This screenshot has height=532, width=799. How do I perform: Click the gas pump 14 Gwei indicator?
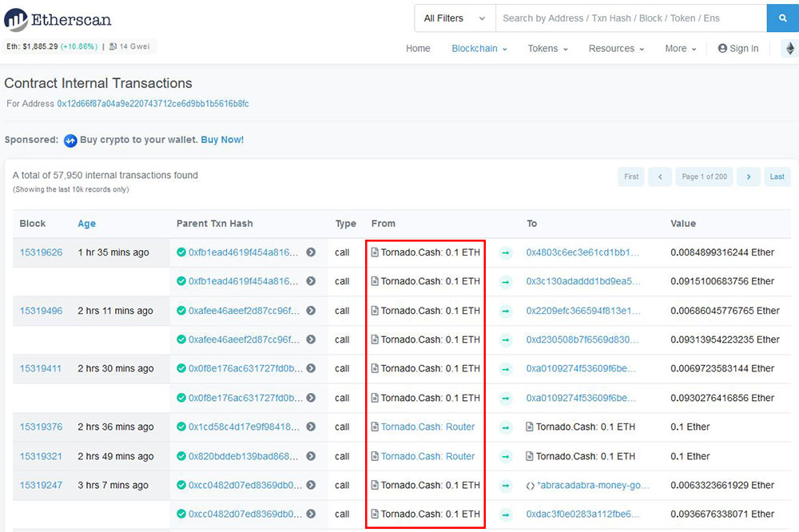[x=129, y=46]
